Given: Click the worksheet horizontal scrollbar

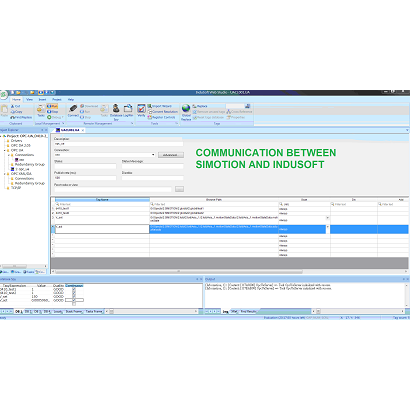Looking at the screenshot, I should click(x=179, y=272).
